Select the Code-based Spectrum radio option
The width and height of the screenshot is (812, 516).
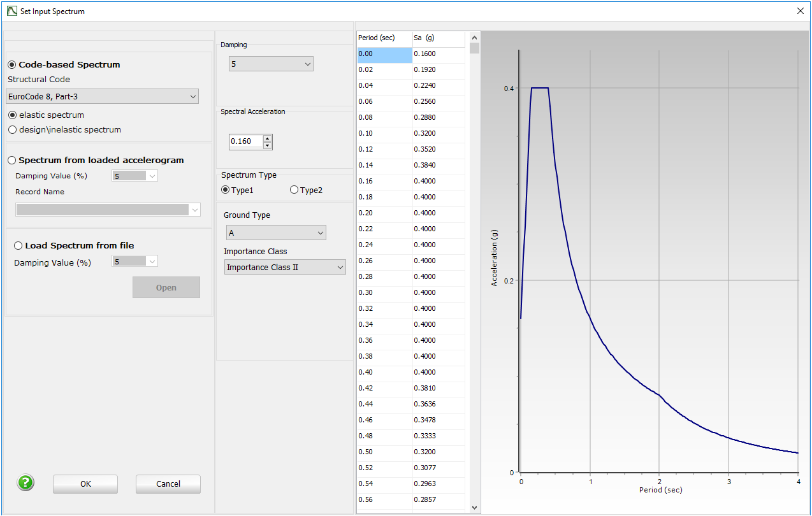(12, 64)
